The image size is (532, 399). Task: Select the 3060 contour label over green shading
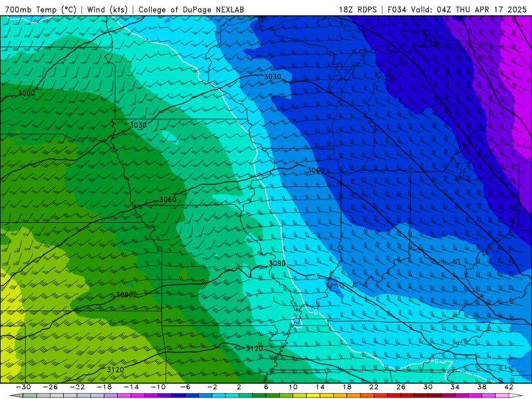coord(168,199)
